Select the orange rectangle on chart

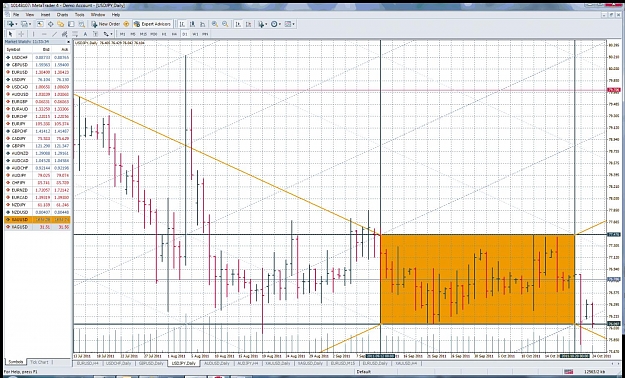pyautogui.click(x=478, y=279)
